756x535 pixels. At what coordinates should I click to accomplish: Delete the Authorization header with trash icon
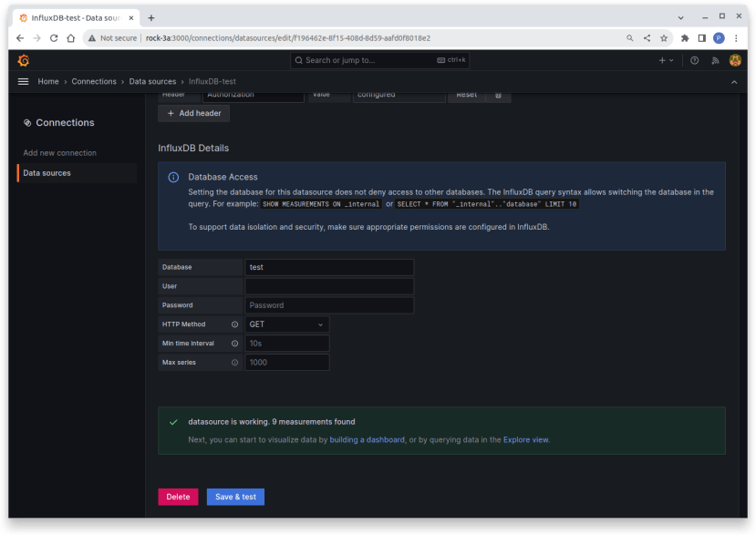pos(499,96)
